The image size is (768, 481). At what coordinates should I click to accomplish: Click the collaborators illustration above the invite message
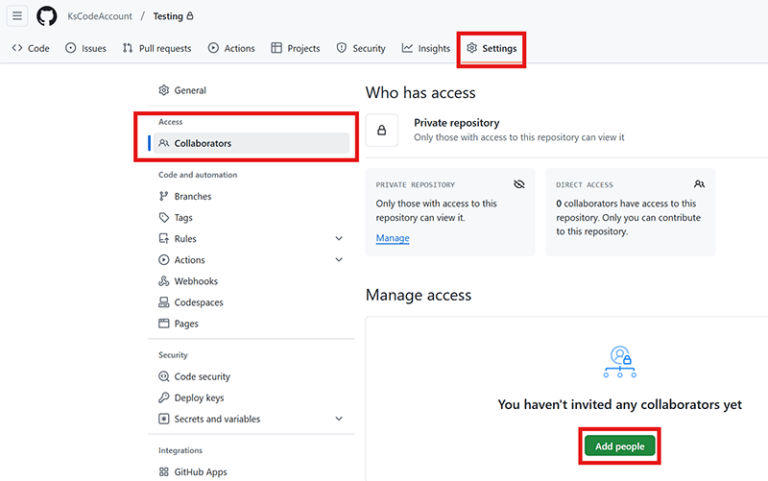click(x=620, y=362)
